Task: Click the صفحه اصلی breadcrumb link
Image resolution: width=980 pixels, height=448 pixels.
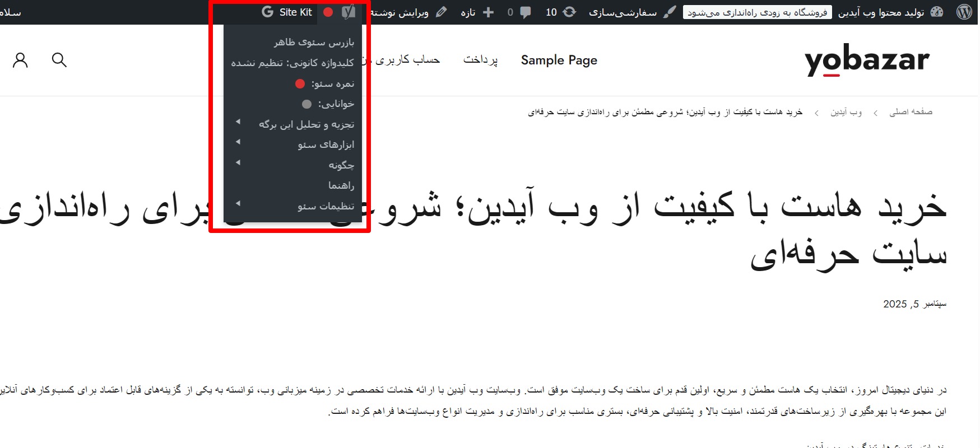Action: [x=911, y=112]
